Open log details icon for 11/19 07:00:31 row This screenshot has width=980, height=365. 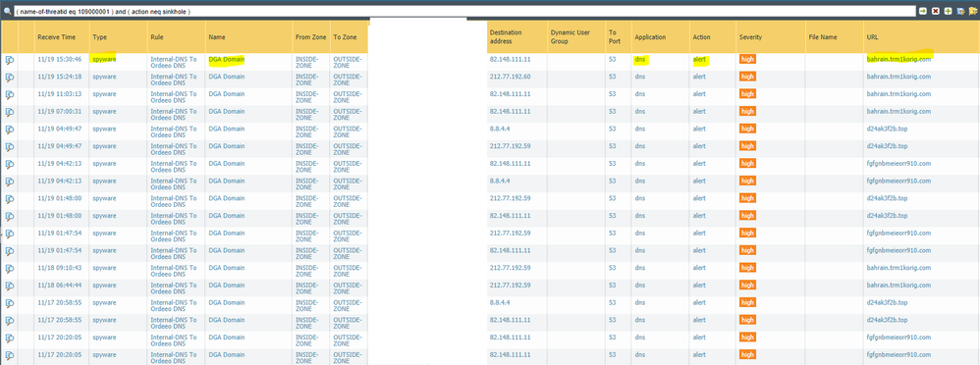[x=10, y=113]
